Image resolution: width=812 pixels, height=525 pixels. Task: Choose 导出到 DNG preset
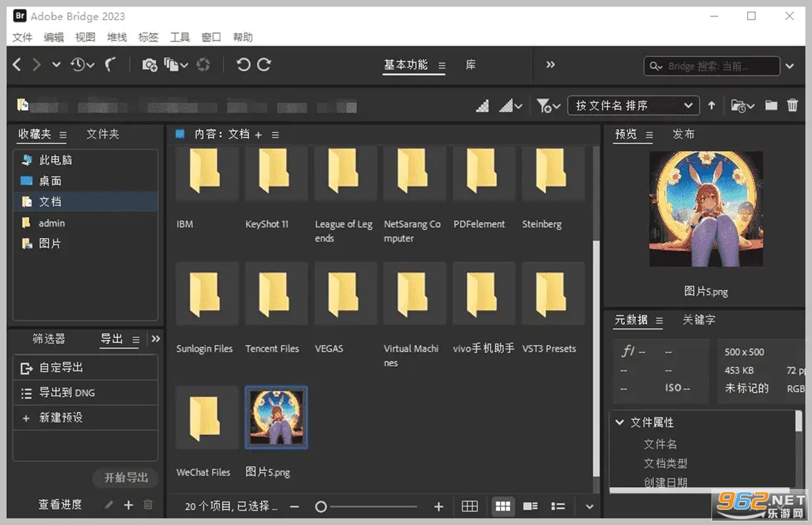[86, 393]
